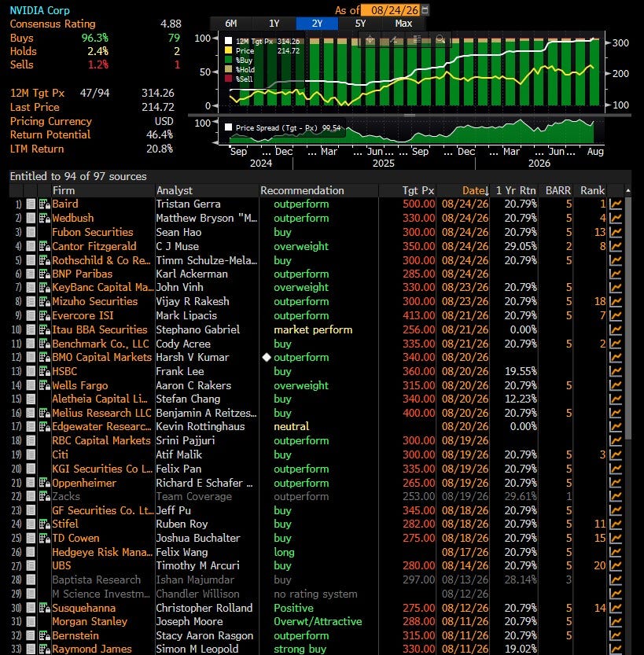The width and height of the screenshot is (644, 655).
Task: Open Mizuho Securities report document icon
Action: click(x=31, y=302)
